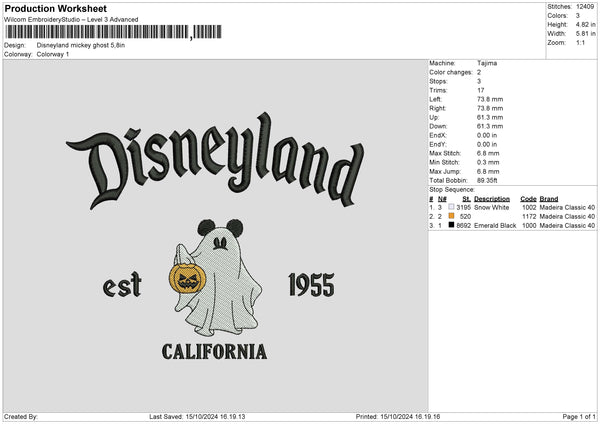Click the 'Colorway 1' value
Image resolution: width=600 pixels, height=424 pixels.
tap(53, 54)
